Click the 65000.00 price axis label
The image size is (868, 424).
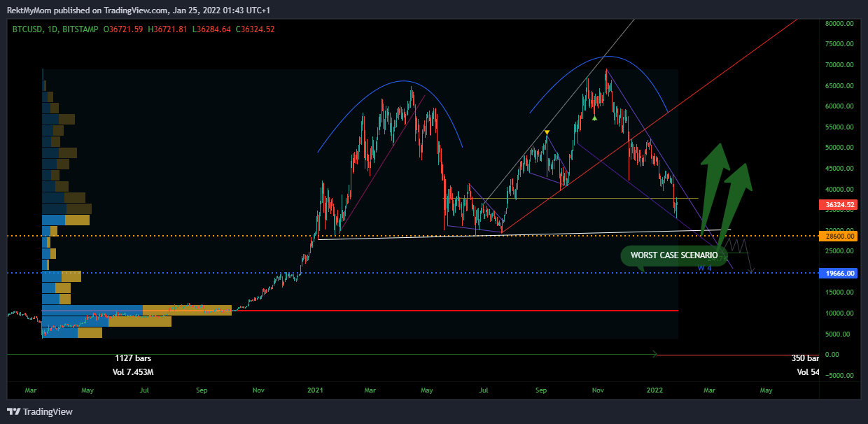click(840, 85)
